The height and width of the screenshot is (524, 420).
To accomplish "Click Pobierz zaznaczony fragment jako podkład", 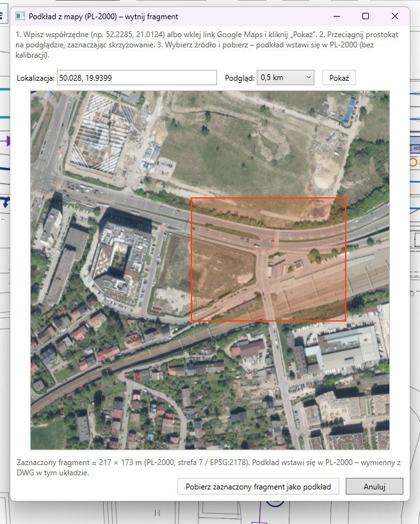I will tap(258, 486).
